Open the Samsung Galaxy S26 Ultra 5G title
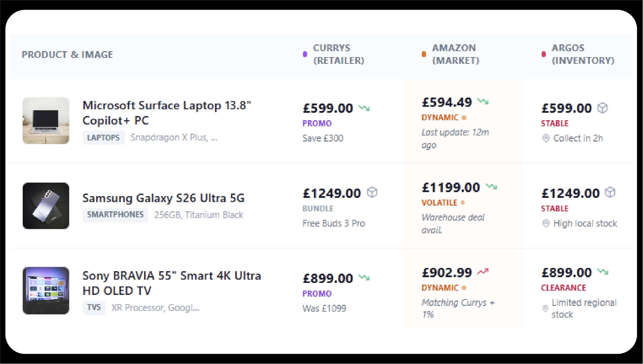This screenshot has height=364, width=643. coord(163,198)
